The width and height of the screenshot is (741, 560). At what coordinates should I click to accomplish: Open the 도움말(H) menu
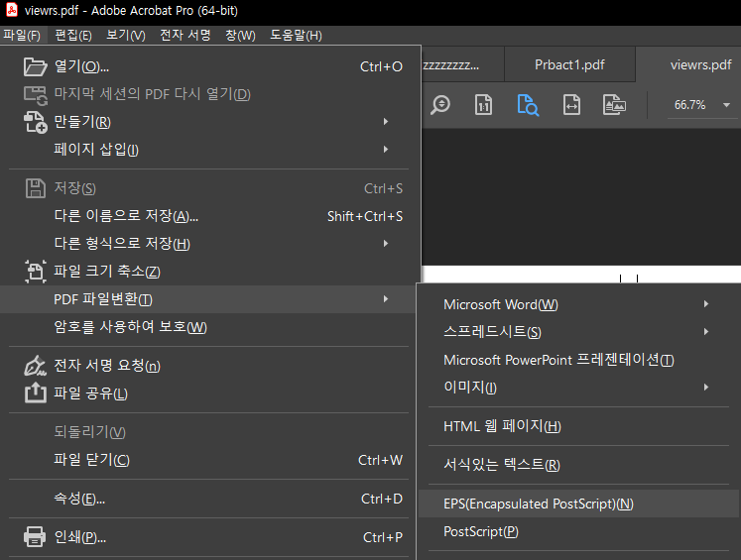pos(296,36)
